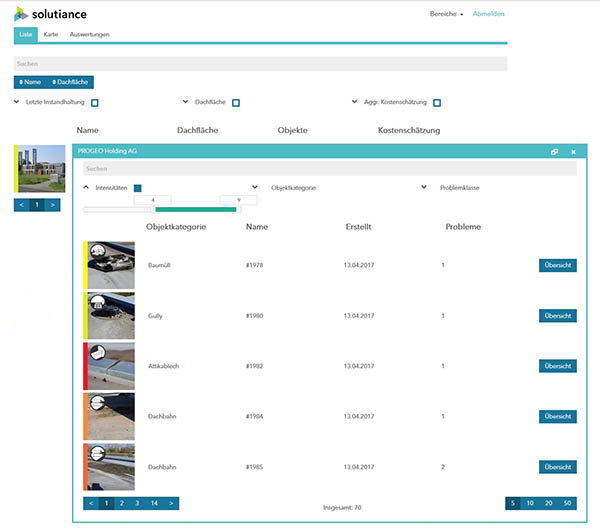The height and width of the screenshot is (531, 600).
Task: Click the Objekte column header
Action: 293,130
